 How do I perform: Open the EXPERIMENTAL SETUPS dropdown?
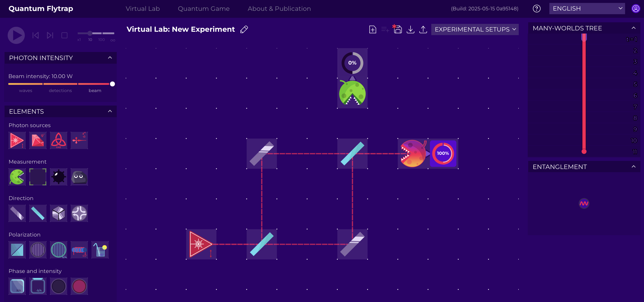[475, 29]
